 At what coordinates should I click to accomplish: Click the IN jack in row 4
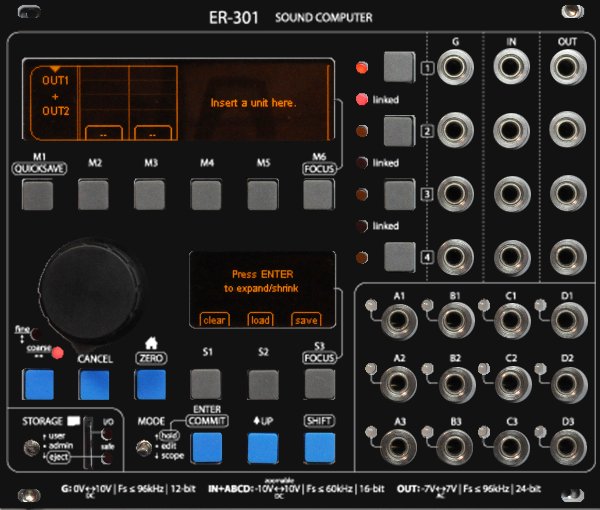511,257
